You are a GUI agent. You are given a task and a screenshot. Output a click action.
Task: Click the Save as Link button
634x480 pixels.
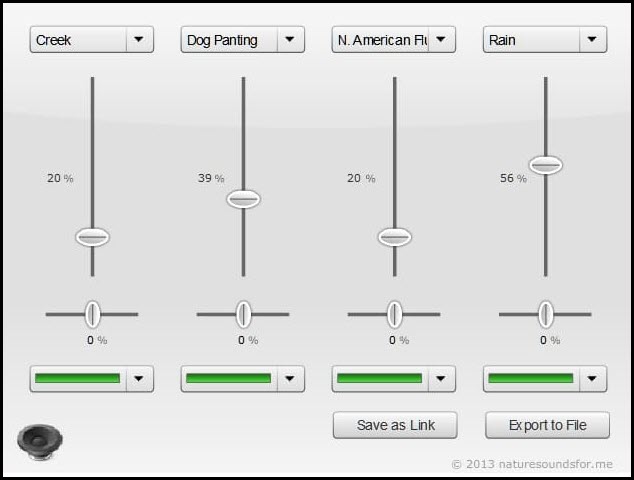coord(395,425)
